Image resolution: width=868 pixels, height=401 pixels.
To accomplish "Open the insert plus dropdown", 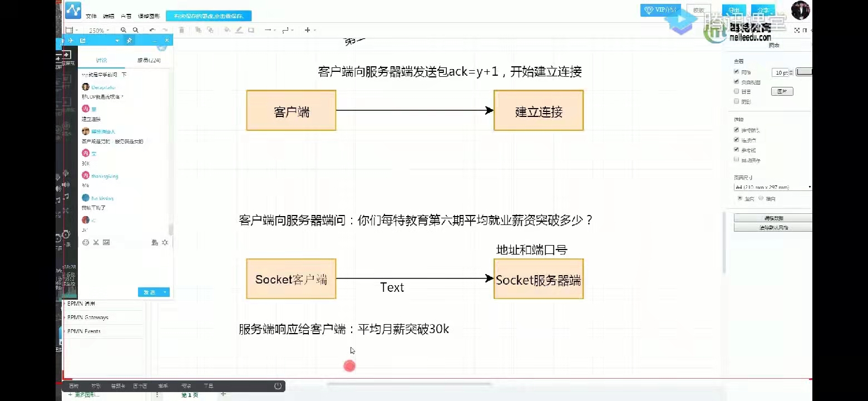I will pos(310,30).
